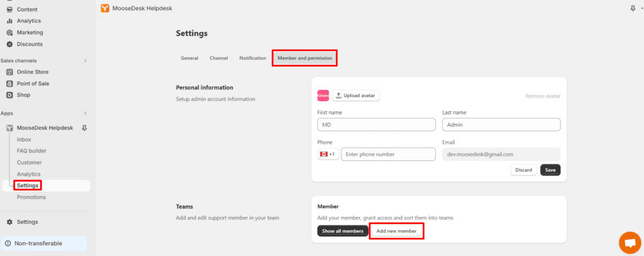Click Show all members button
The width and height of the screenshot is (644, 256).
[343, 231]
